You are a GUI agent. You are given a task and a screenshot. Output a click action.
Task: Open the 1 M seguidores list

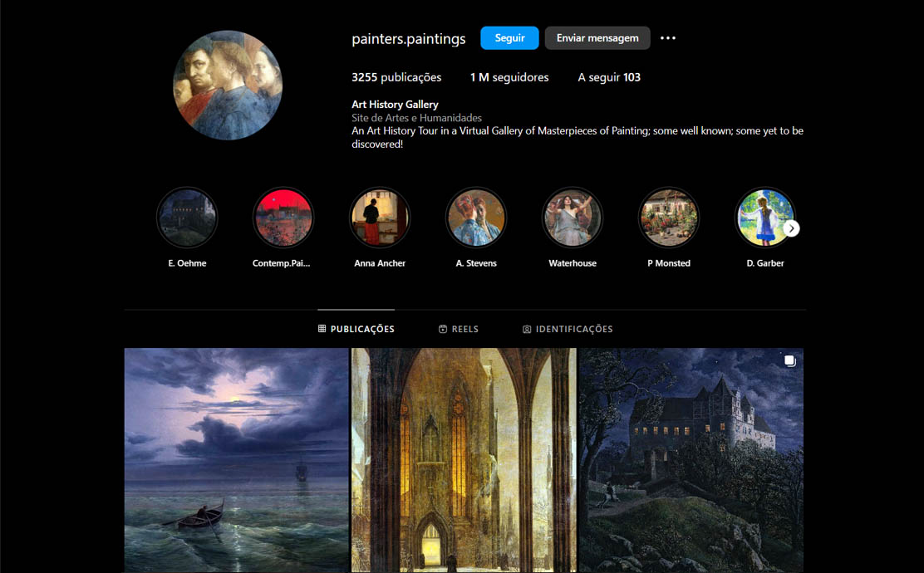(509, 77)
